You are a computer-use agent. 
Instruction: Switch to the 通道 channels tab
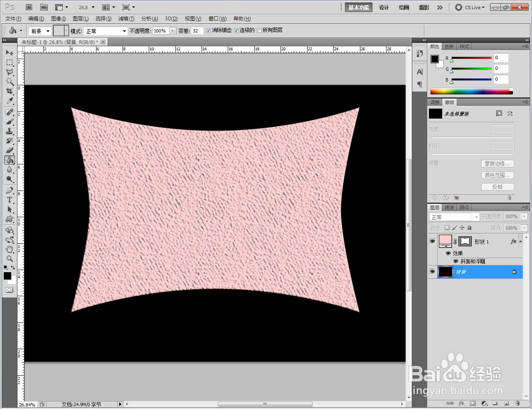tap(449, 208)
